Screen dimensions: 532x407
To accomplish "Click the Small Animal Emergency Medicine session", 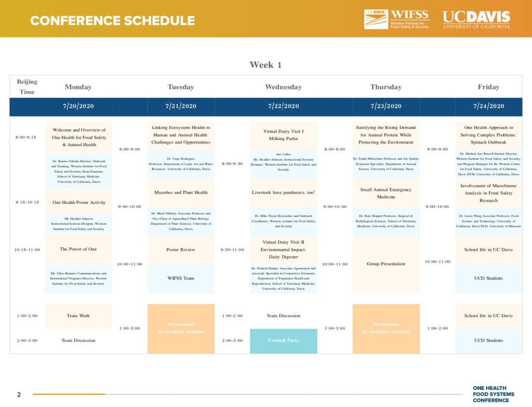I will click(x=386, y=193).
